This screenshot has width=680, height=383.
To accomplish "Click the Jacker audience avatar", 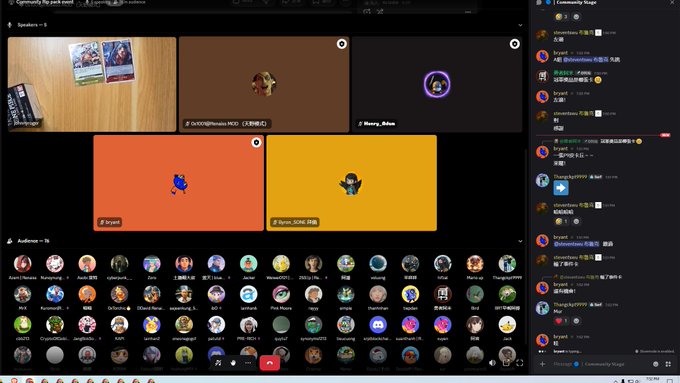I will pyautogui.click(x=248, y=264).
